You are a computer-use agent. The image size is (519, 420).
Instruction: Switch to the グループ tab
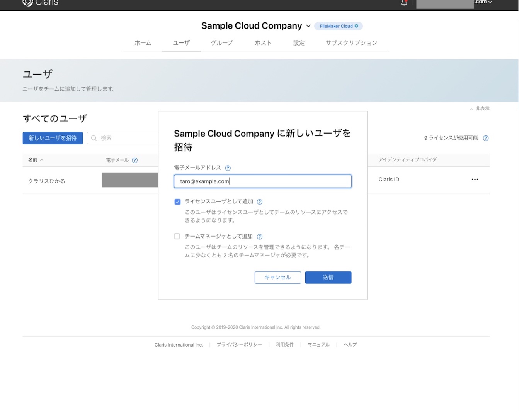coord(221,43)
